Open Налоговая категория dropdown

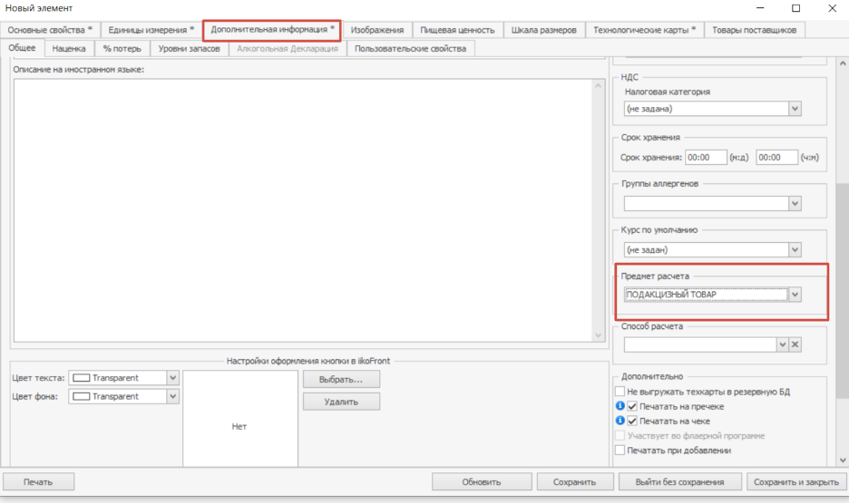[x=795, y=108]
